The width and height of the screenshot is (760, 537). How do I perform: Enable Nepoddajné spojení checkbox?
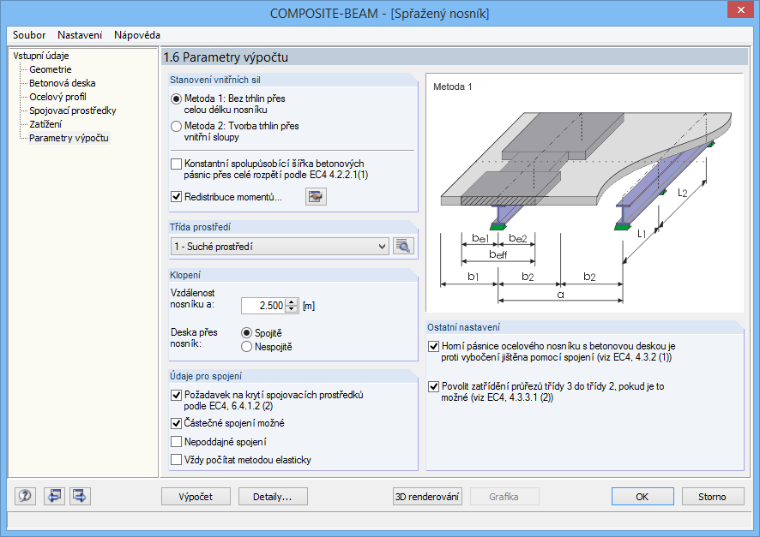(x=176, y=442)
